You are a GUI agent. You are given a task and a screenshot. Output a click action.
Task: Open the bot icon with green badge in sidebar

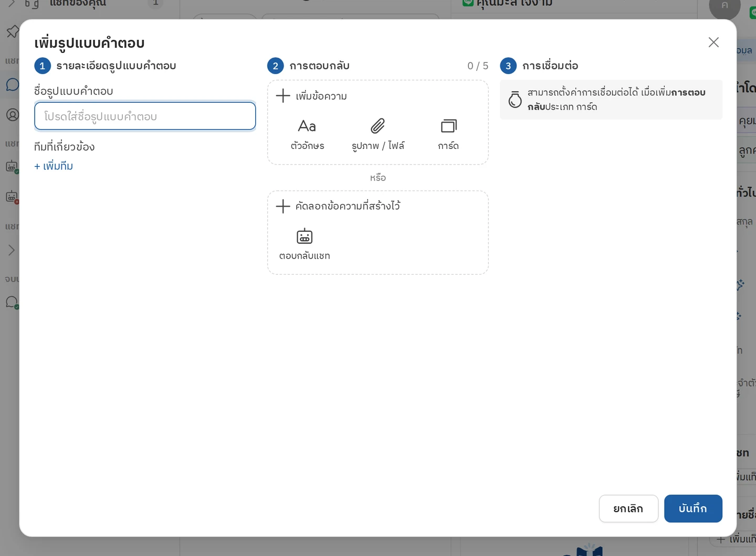(x=12, y=167)
